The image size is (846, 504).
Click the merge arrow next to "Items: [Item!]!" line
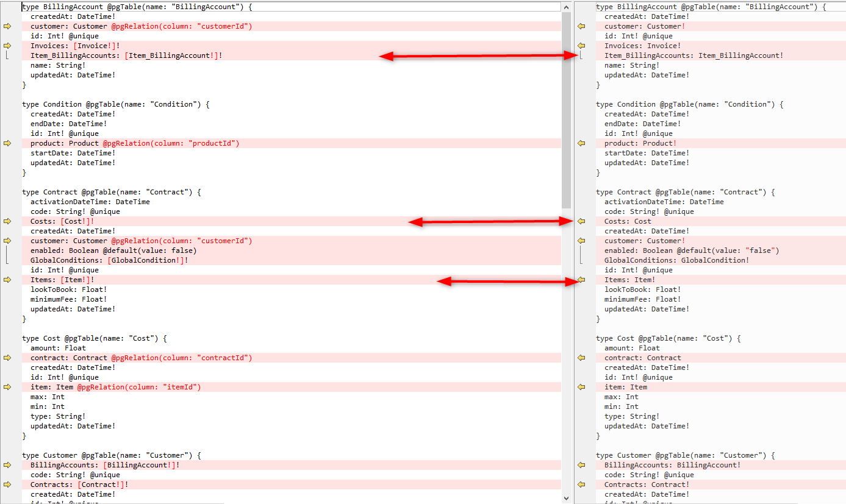pyautogui.click(x=9, y=279)
